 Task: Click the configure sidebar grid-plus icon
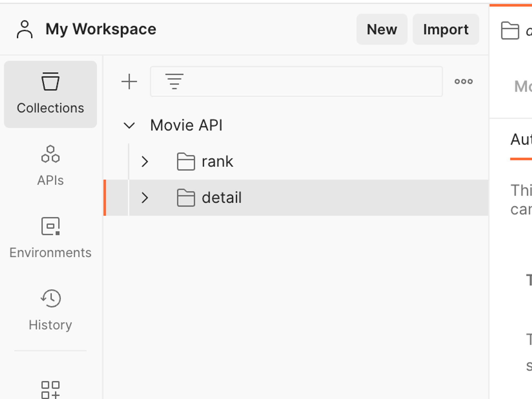pos(50,390)
